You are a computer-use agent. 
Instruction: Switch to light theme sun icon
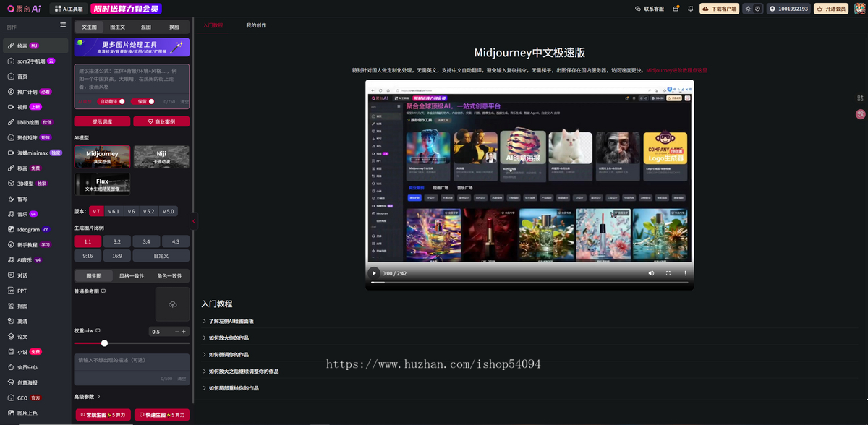pos(749,9)
